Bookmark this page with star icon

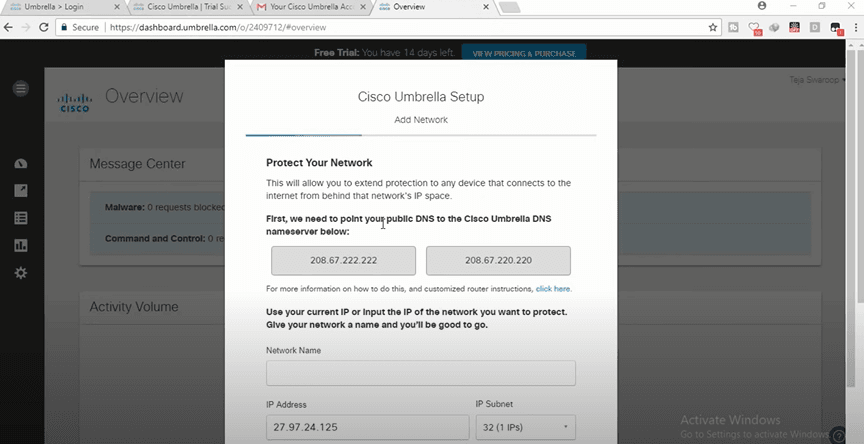point(712,28)
